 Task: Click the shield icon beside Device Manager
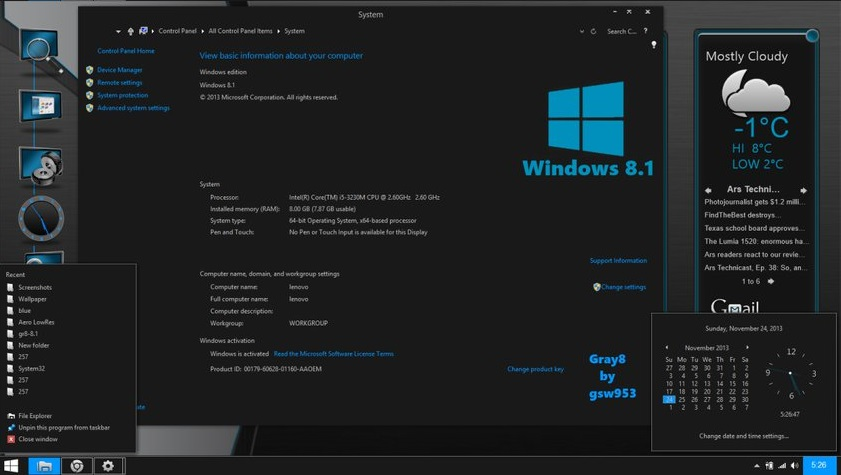[90, 70]
